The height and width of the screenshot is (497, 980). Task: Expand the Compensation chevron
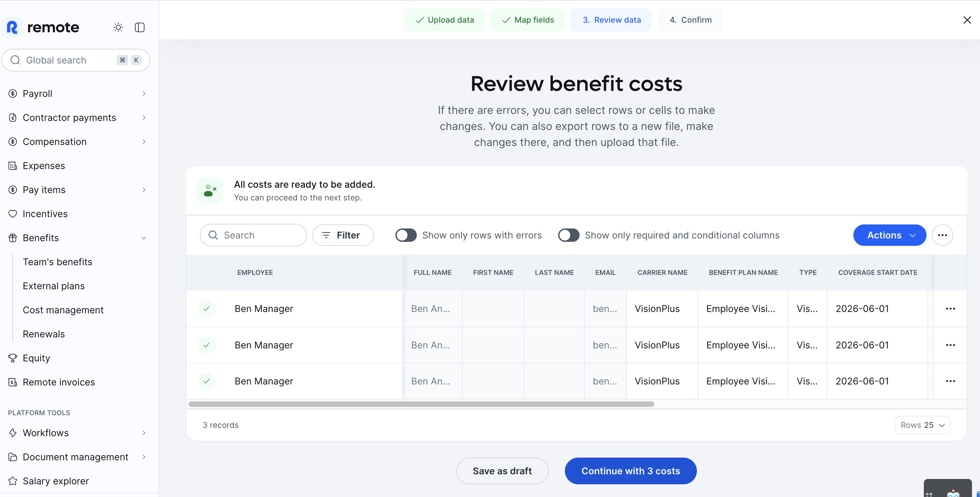pos(144,142)
